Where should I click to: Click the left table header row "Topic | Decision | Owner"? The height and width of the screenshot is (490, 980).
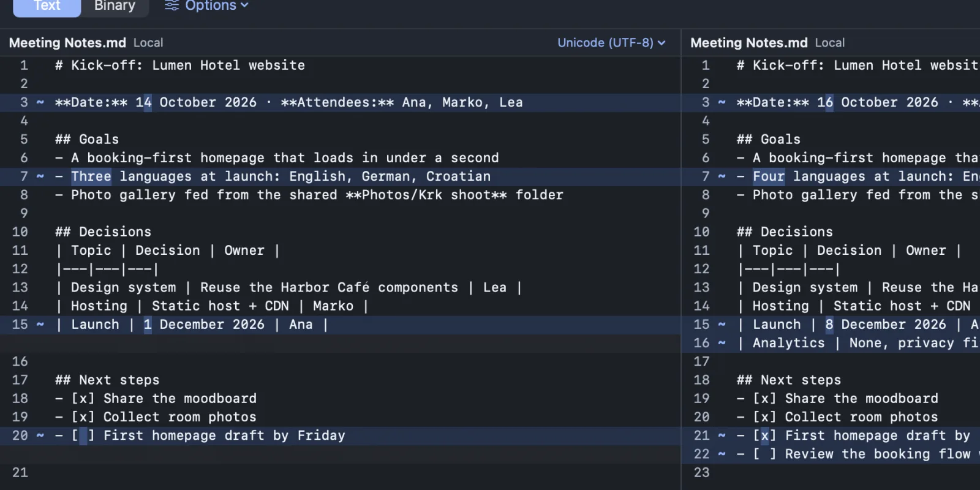(167, 251)
